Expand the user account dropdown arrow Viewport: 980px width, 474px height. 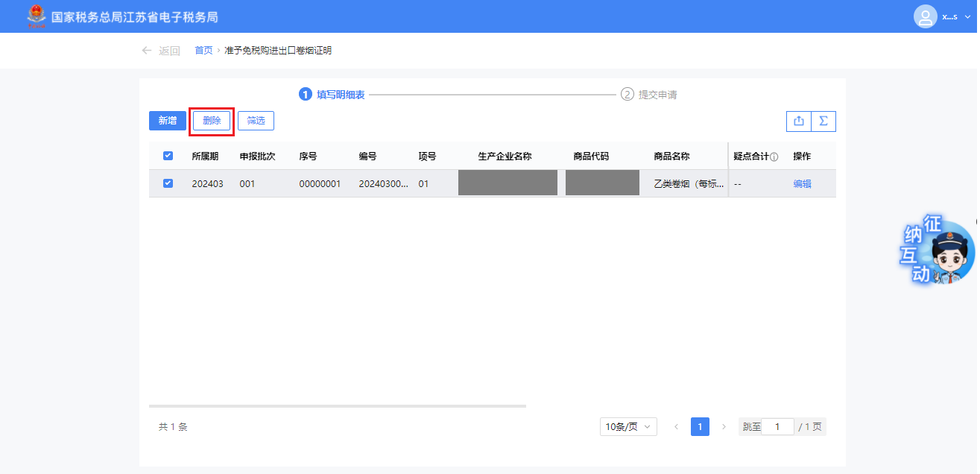[x=967, y=17]
